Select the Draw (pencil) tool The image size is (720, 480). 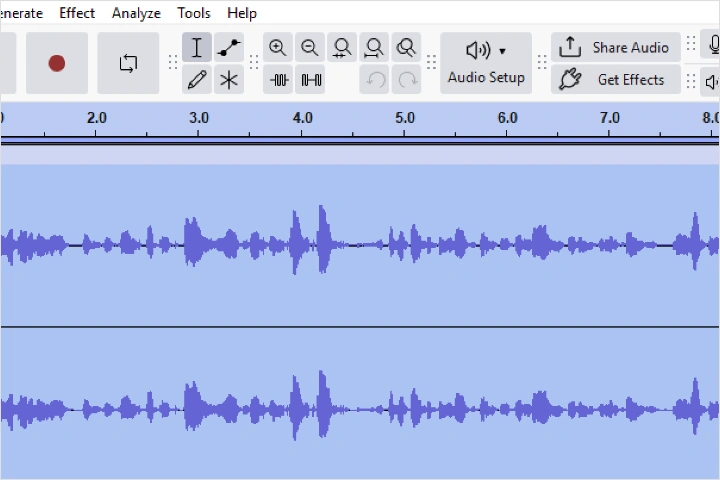[197, 80]
